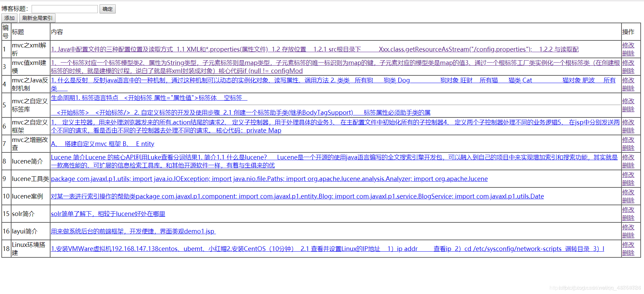Click 修改 for row mvc之Java反射机制
Image resolution: width=644 pixels, height=294 pixels.
coord(628,80)
